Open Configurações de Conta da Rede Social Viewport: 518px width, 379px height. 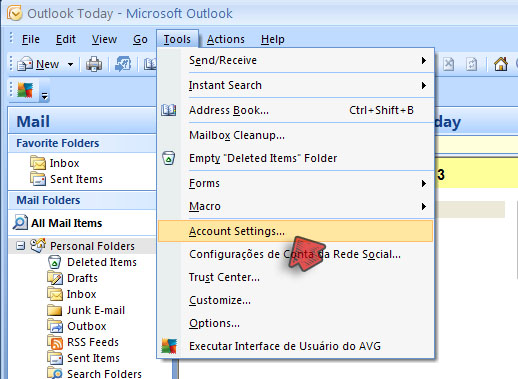pyautogui.click(x=295, y=254)
